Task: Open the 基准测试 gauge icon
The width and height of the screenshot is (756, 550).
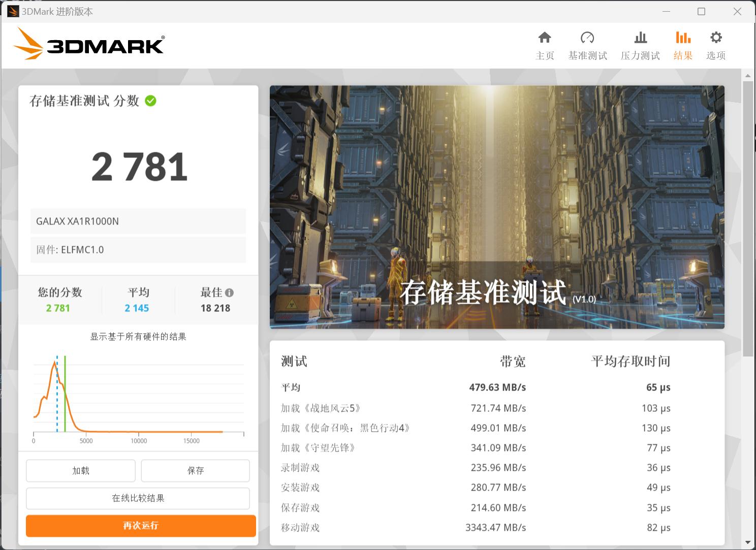Action: click(x=587, y=38)
